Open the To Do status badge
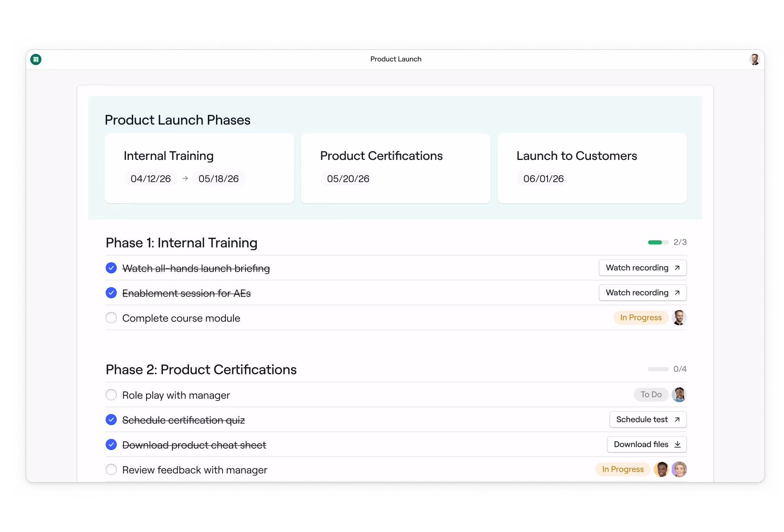 click(x=651, y=395)
